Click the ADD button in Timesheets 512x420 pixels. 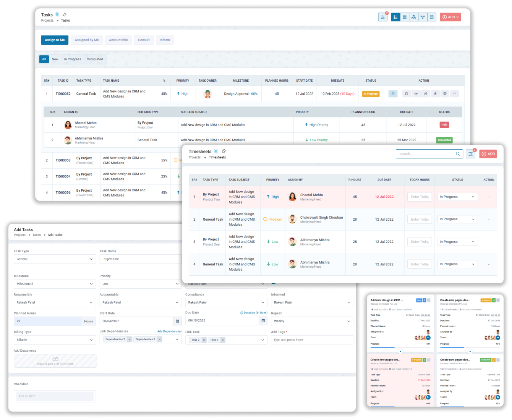coord(488,154)
